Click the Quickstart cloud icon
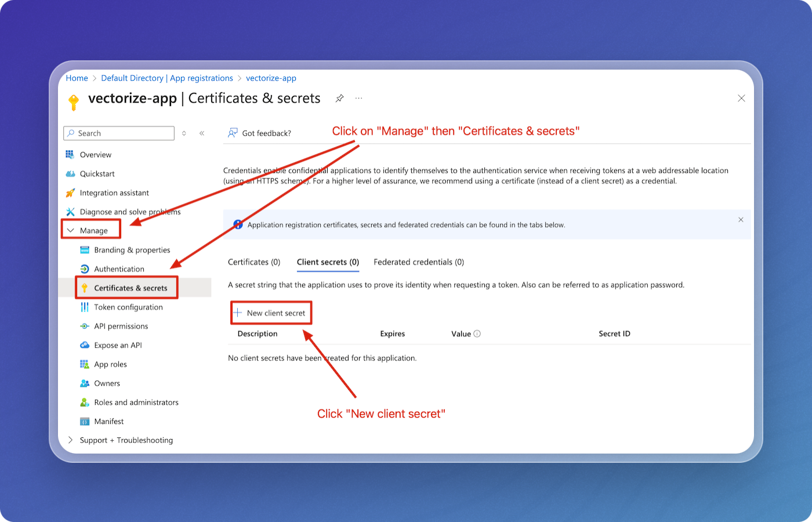 coord(70,173)
